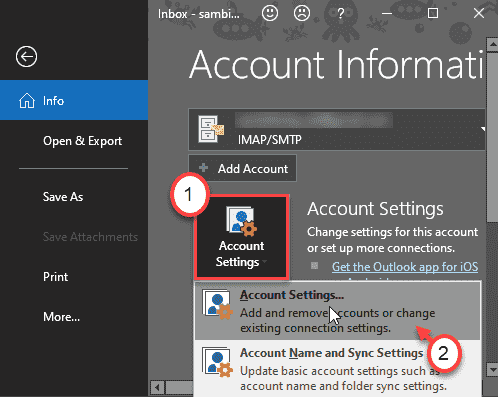The height and width of the screenshot is (397, 498).
Task: Click the horizontal scrollbar left arrow
Action: tap(157, 388)
